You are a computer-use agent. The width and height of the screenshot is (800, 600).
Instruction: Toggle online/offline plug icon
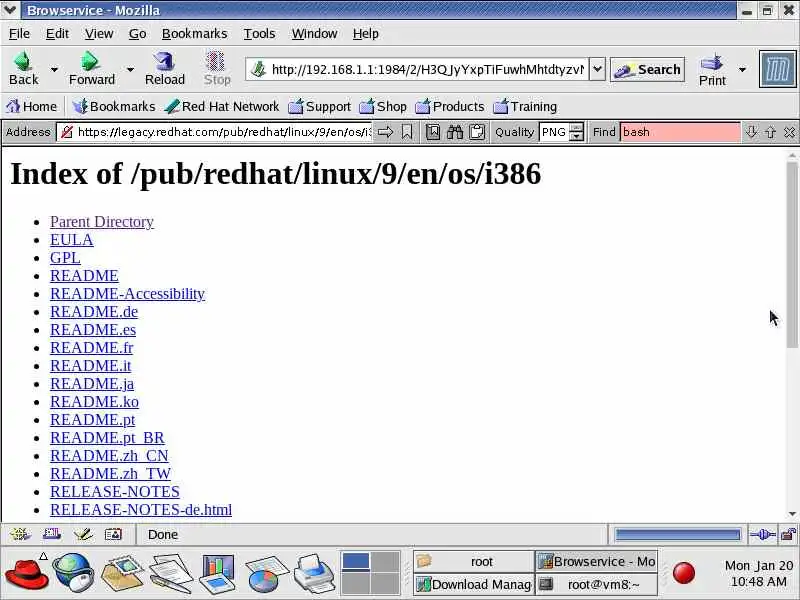762,535
